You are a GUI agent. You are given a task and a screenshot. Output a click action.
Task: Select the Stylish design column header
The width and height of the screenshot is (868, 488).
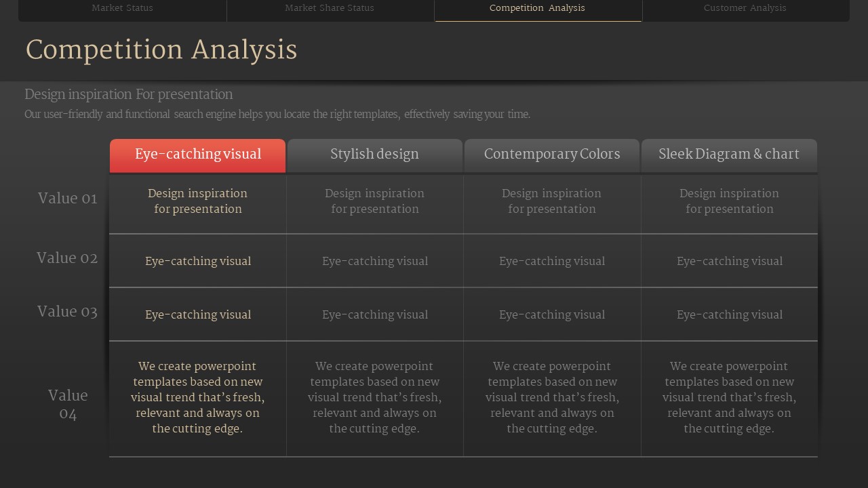[374, 155]
